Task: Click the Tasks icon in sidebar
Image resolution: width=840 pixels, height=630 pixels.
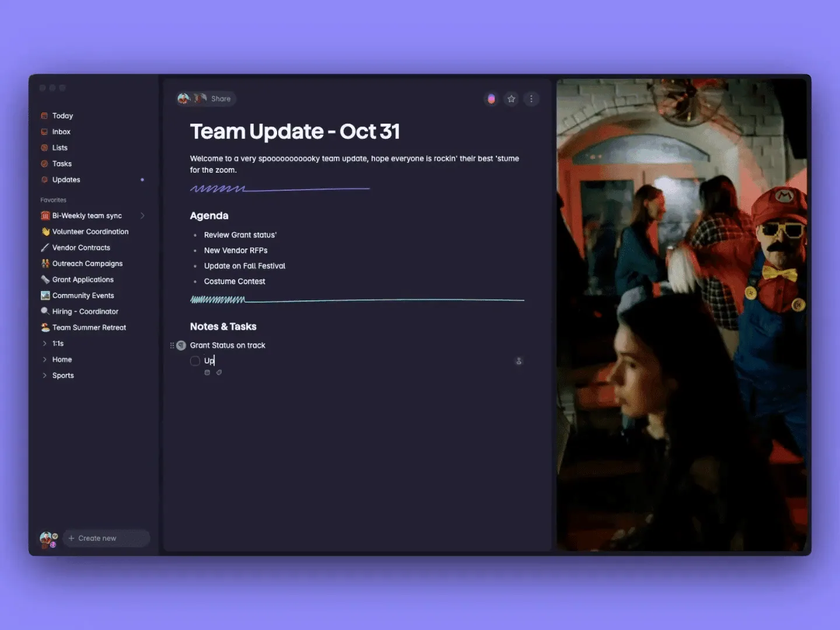Action: 44,164
